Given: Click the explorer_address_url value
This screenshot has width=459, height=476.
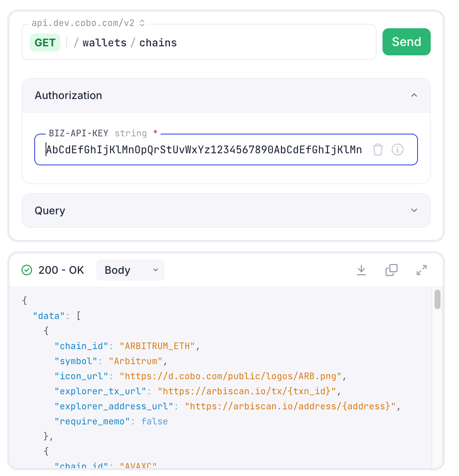Looking at the screenshot, I should click(x=290, y=406).
